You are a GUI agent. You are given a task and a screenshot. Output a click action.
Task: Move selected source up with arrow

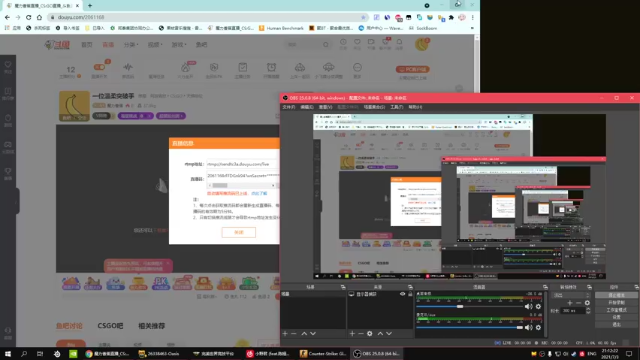pos(380,333)
